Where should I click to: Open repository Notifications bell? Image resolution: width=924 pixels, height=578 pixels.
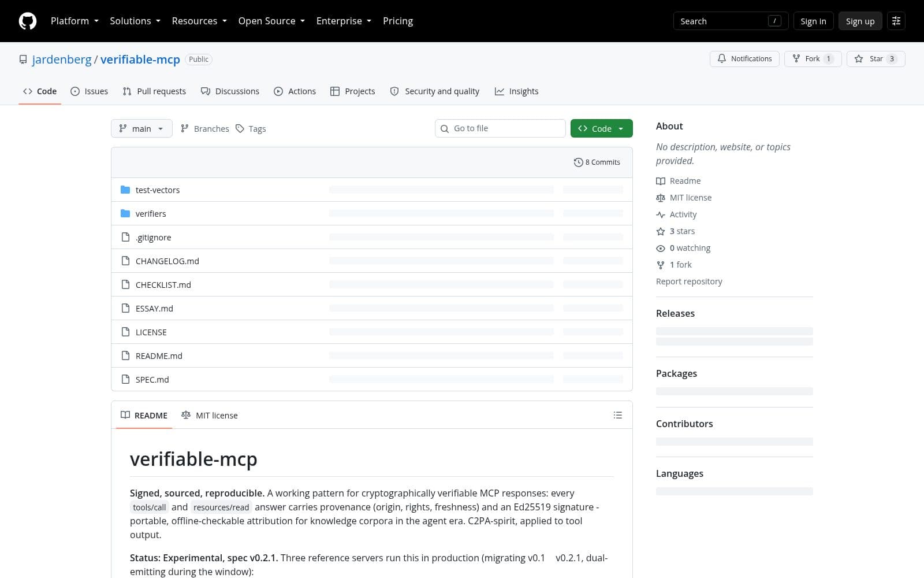click(744, 59)
